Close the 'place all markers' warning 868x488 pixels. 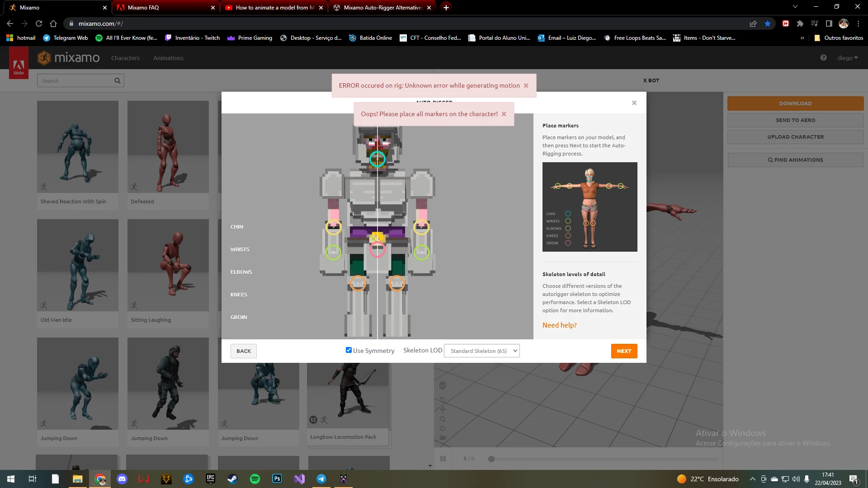(x=504, y=114)
